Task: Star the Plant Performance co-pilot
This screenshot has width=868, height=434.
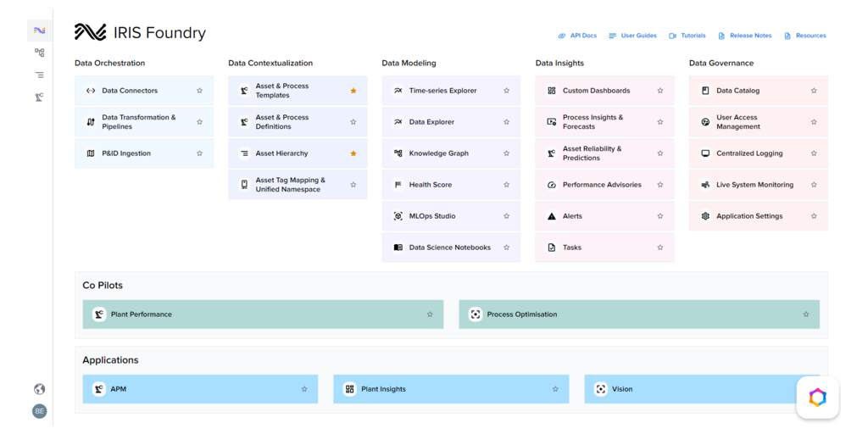Action: [x=430, y=314]
